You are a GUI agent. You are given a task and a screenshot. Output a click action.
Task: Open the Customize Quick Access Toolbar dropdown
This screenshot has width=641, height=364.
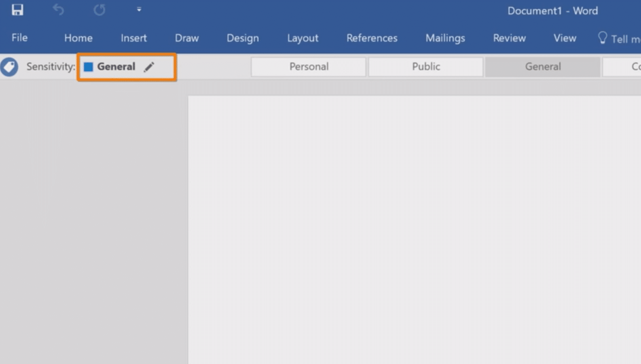(139, 9)
